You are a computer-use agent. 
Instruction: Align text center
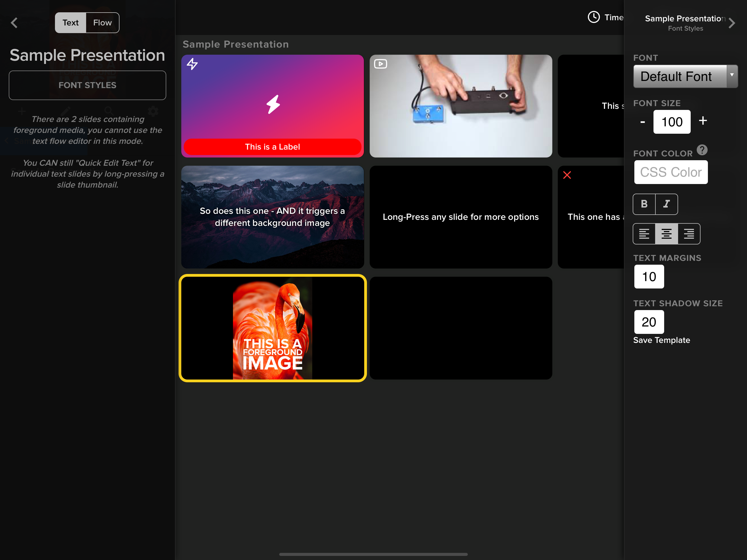coord(666,234)
